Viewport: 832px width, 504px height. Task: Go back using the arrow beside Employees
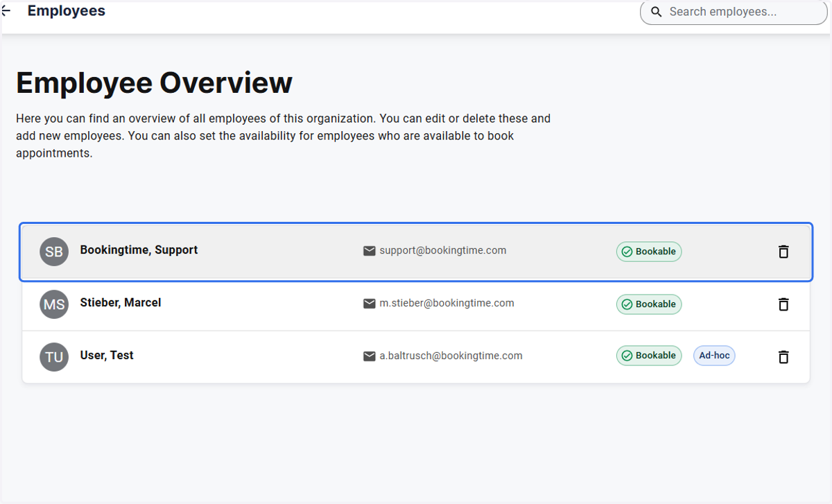coord(6,11)
